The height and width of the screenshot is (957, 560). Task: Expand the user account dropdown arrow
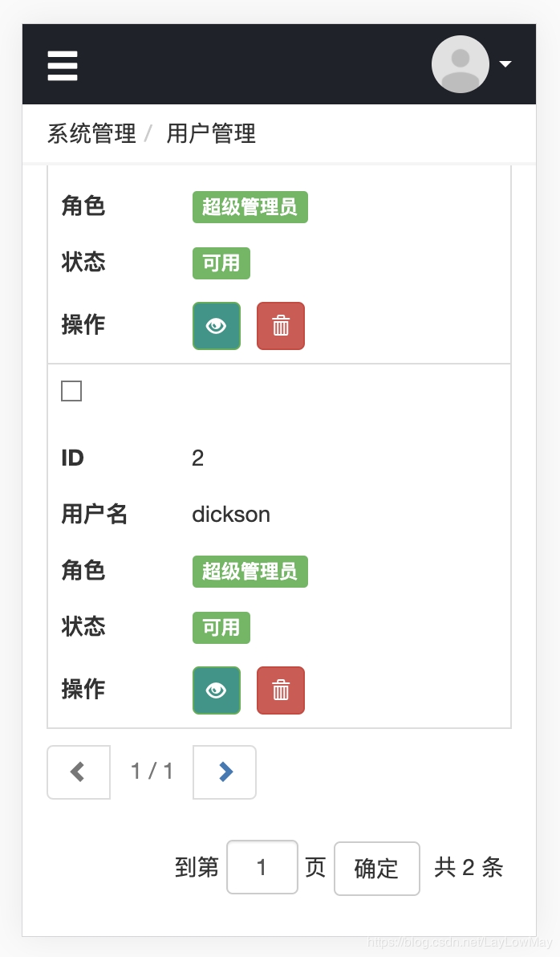505,64
